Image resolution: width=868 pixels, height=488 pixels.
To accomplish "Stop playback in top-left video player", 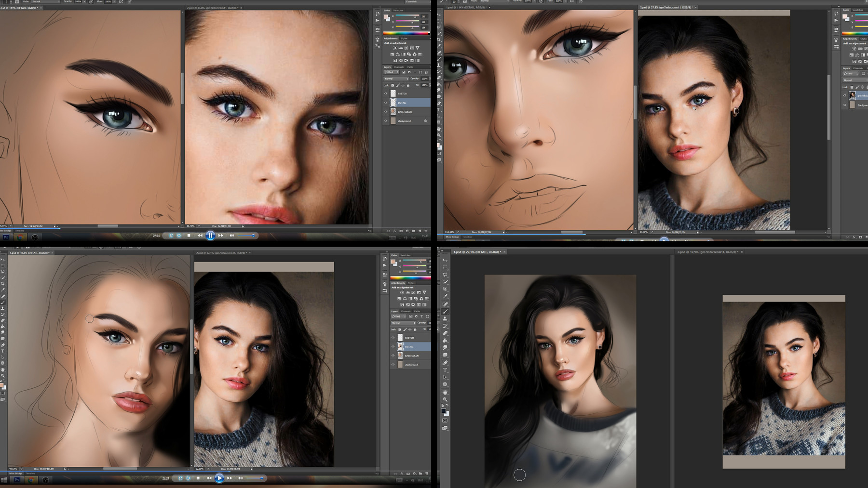I will (x=189, y=236).
